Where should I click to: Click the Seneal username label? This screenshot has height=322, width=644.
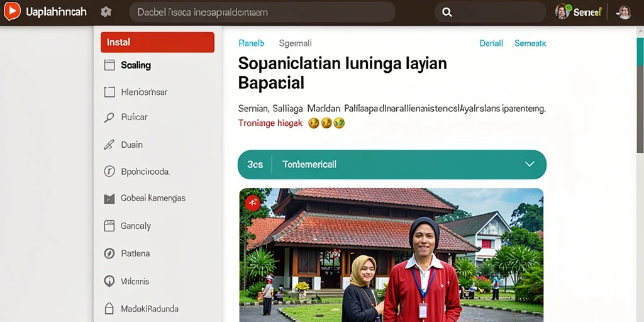[x=587, y=12]
